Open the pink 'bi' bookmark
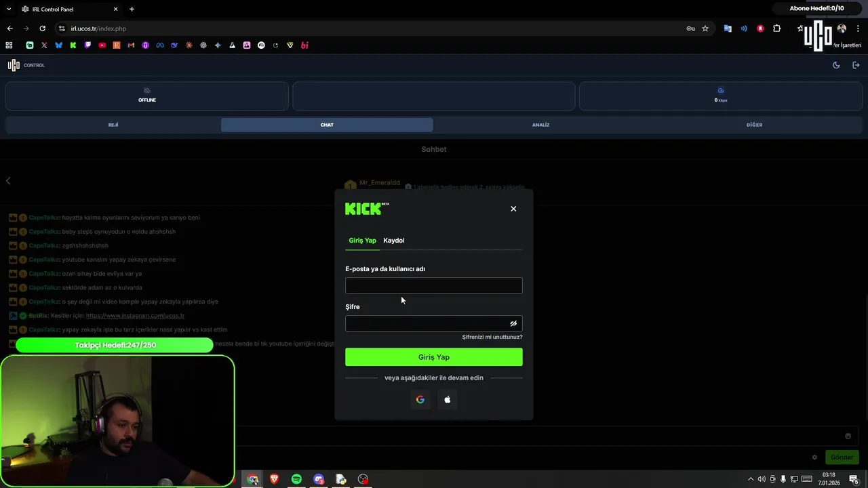The height and width of the screenshot is (488, 868). 304,45
